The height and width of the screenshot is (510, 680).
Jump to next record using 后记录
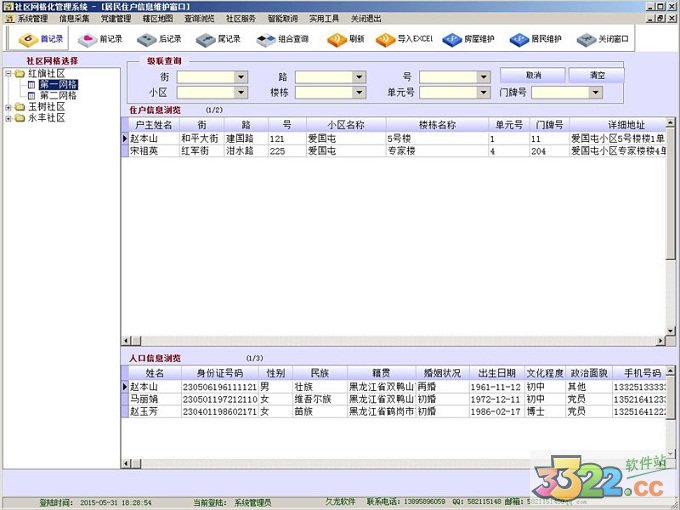click(159, 40)
